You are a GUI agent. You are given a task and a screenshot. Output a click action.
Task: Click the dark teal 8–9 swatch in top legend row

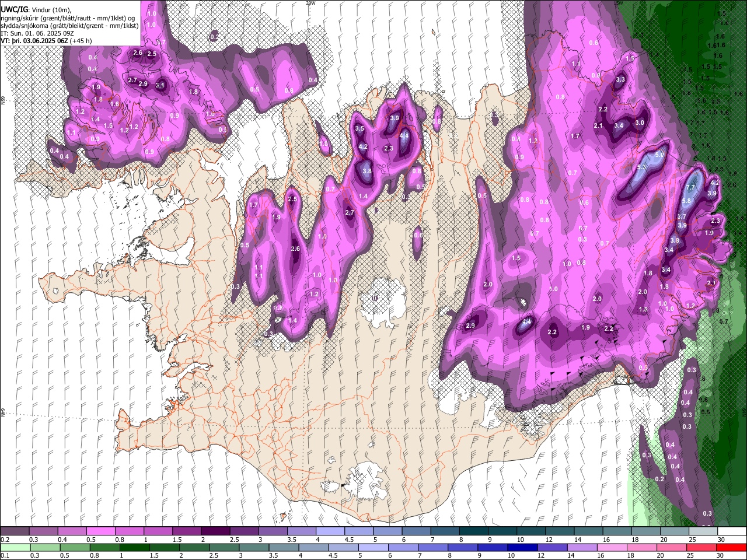coord(473,531)
